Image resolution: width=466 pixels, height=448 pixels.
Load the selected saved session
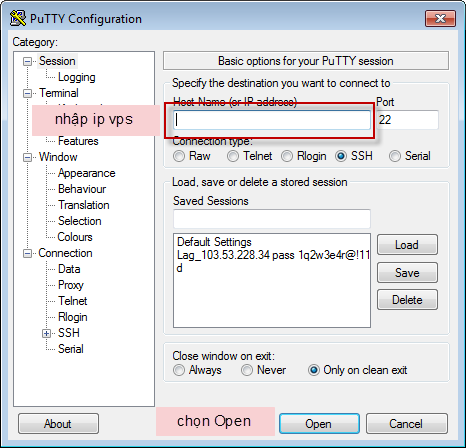point(407,245)
